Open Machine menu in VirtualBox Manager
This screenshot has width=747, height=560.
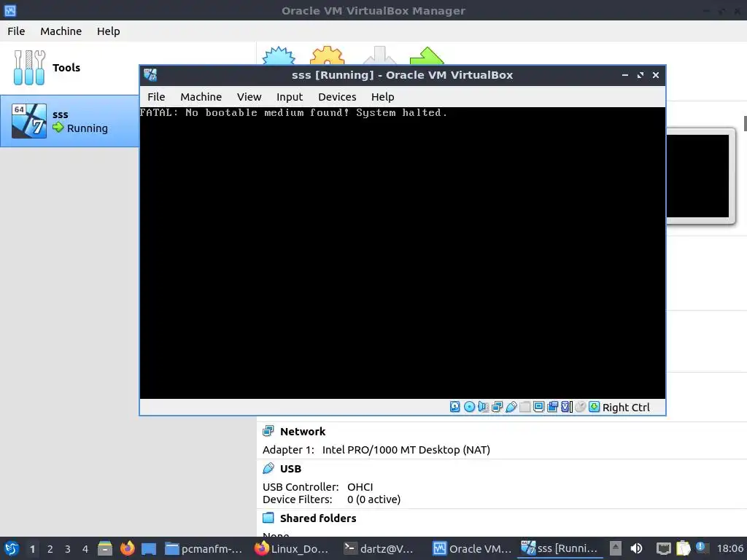[61, 31]
